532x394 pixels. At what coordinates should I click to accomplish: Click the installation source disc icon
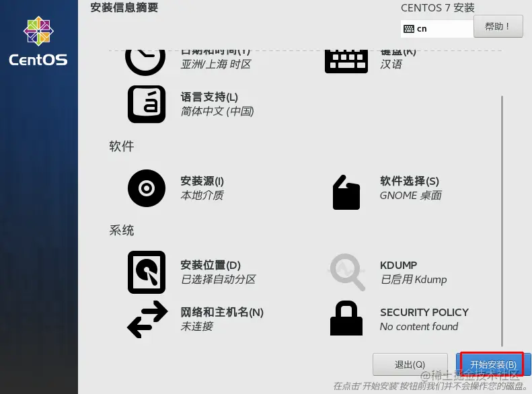coord(147,188)
